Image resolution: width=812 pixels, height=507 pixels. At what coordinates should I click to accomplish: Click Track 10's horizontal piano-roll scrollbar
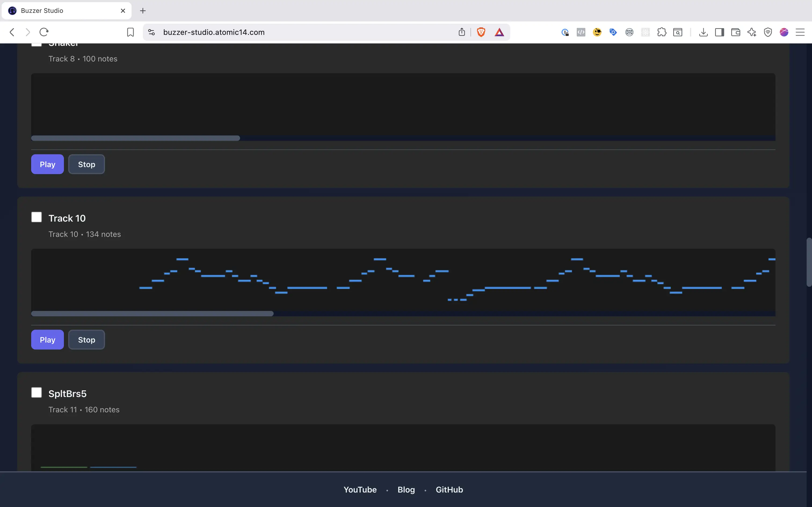(x=152, y=314)
